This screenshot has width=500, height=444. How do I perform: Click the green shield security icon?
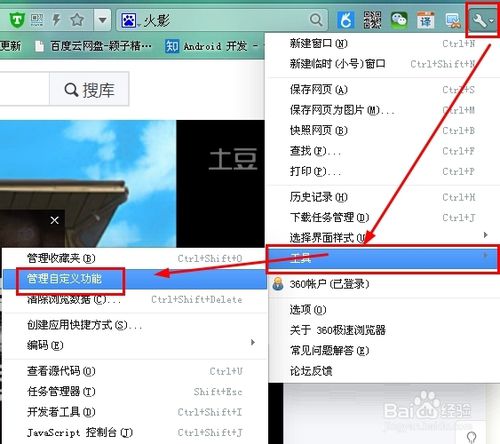coord(17,20)
